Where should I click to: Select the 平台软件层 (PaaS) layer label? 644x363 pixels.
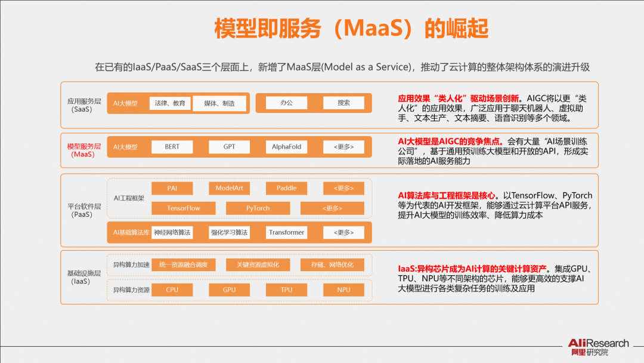click(84, 211)
